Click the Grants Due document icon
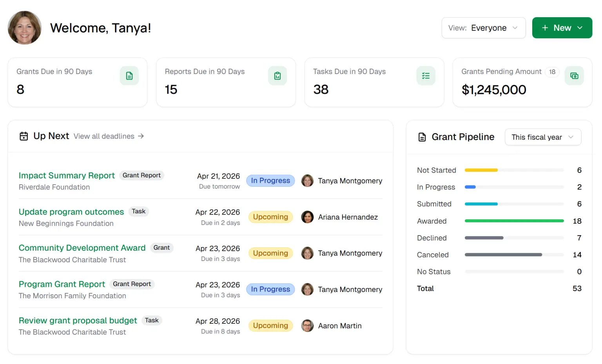The width and height of the screenshot is (602, 364). tap(129, 76)
